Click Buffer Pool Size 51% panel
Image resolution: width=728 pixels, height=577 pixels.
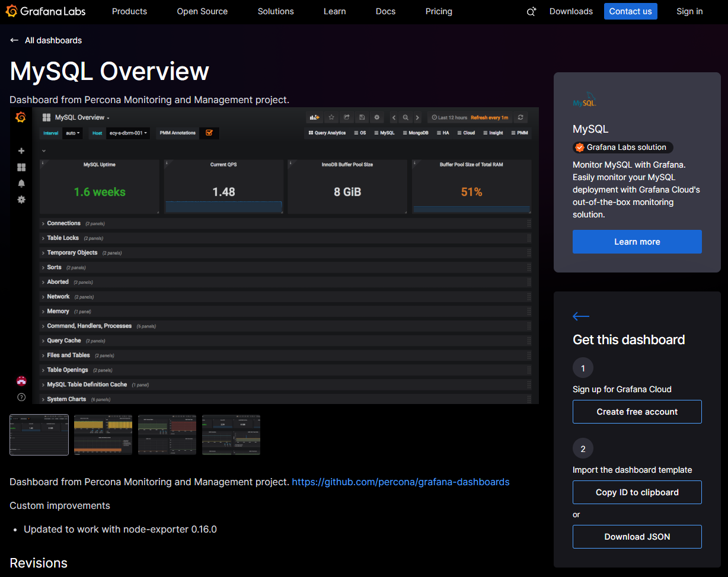471,187
